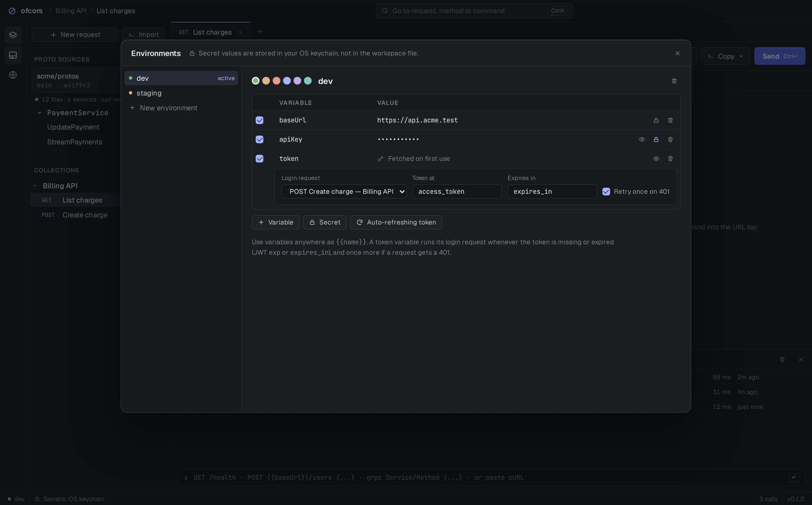Viewport: 812px width, 505px height.
Task: Close the bottom history panel
Action: [801, 360]
